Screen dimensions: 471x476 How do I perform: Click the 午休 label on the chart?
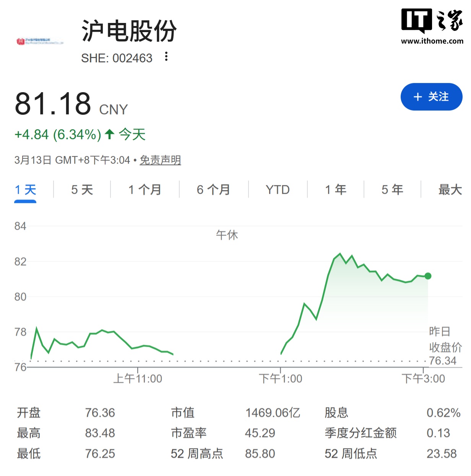(x=227, y=235)
